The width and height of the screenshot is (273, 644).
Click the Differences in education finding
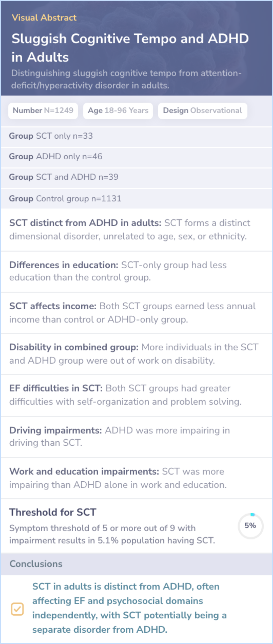tap(118, 271)
